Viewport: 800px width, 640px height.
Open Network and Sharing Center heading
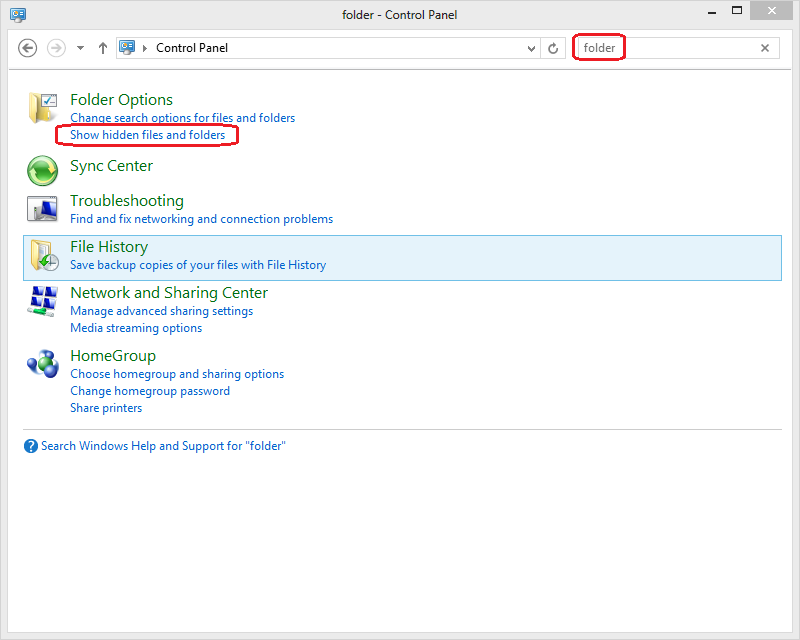[169, 292]
